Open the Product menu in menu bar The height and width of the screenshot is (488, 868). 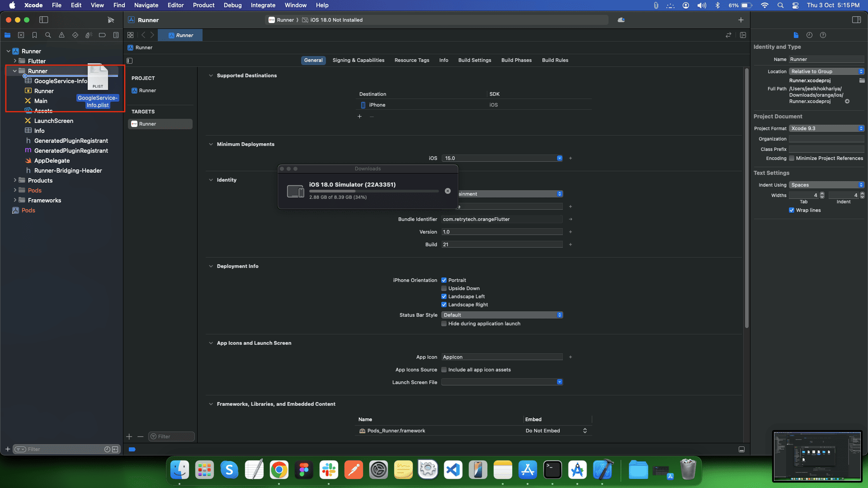[203, 5]
